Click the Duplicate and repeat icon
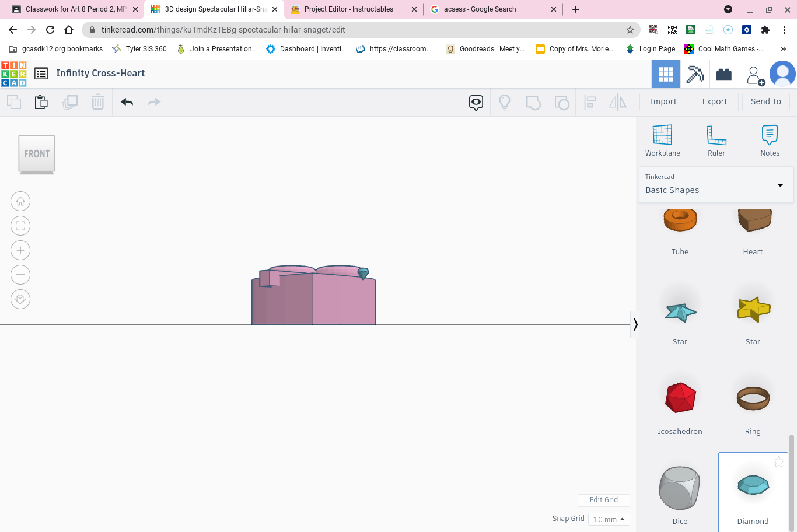797x532 pixels. pos(70,102)
